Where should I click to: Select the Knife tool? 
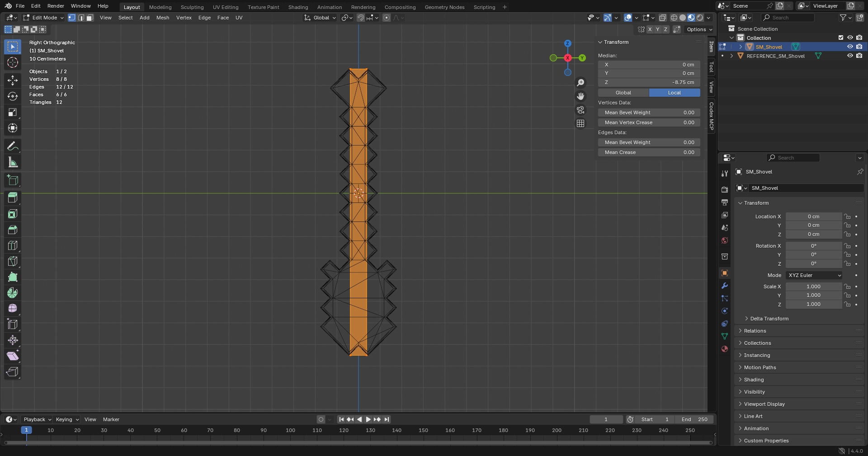coord(13,261)
